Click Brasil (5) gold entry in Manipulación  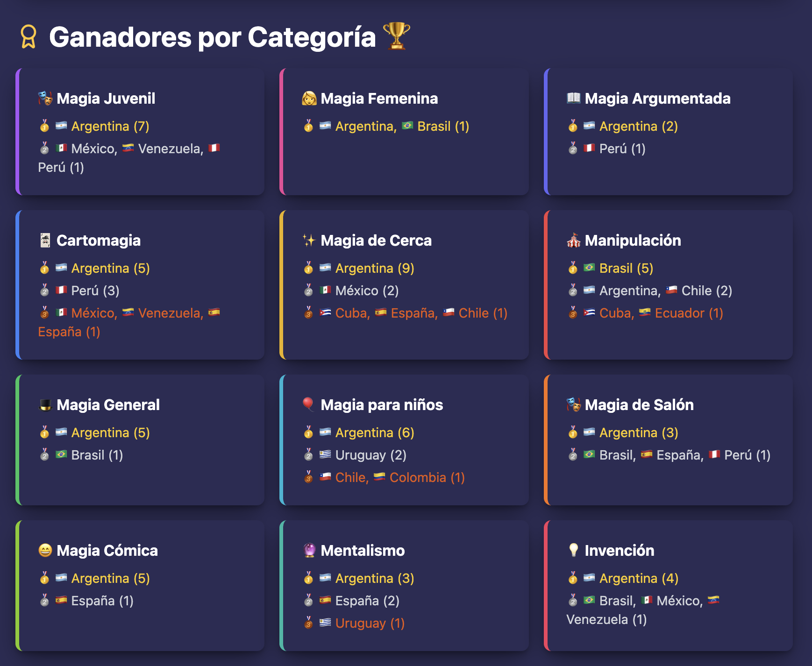click(x=626, y=268)
